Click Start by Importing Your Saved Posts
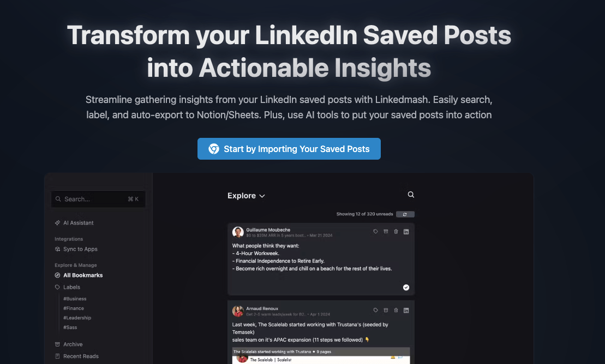Viewport: 605px width, 364px height. (289, 149)
